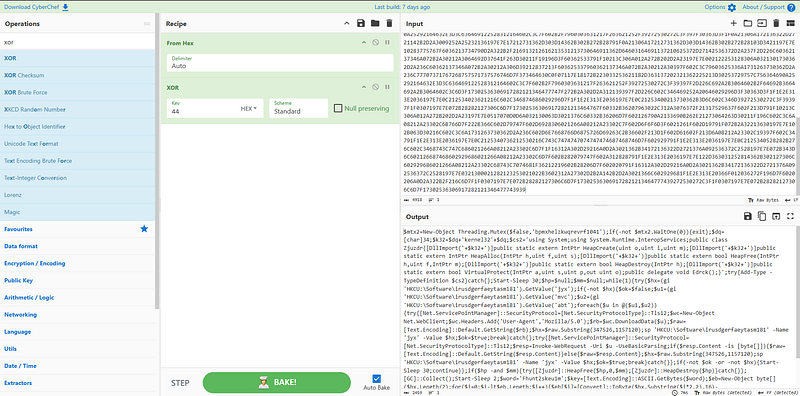This screenshot has width=800, height=396.
Task: Click the BAKE! button
Action: (277, 382)
